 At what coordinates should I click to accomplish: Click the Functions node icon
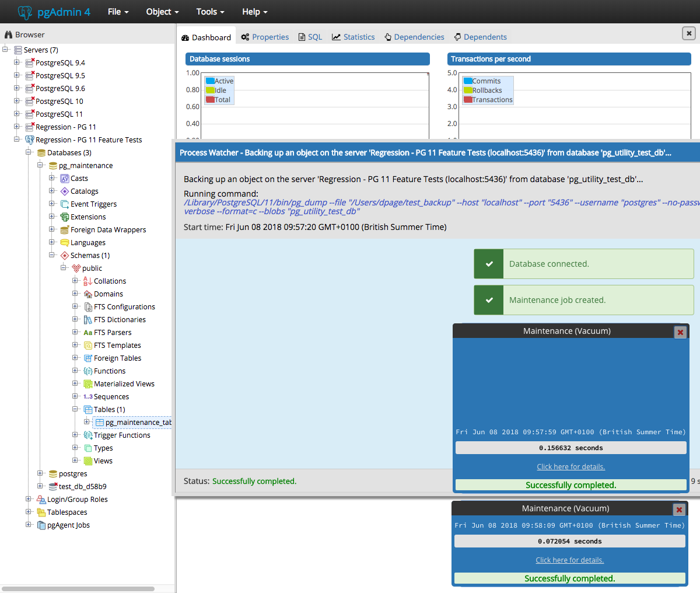point(88,371)
